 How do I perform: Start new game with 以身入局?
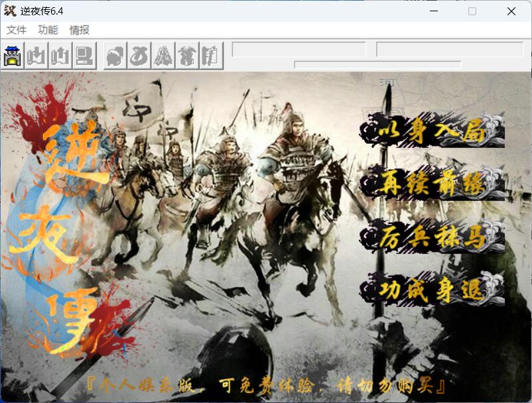click(x=432, y=130)
